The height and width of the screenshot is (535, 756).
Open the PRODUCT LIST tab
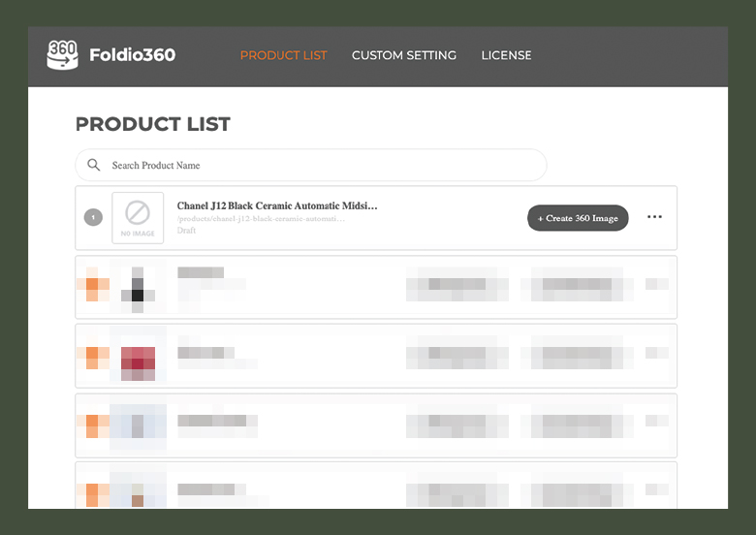pos(283,55)
